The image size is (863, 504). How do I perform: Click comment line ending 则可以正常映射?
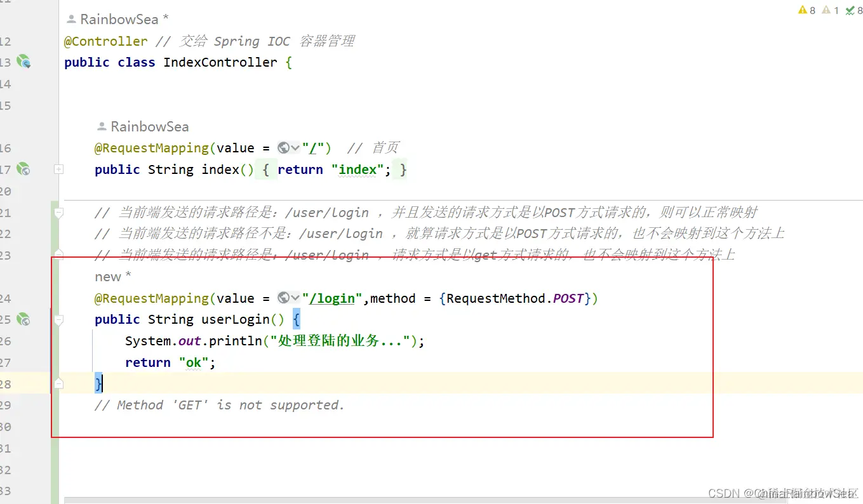click(x=425, y=213)
